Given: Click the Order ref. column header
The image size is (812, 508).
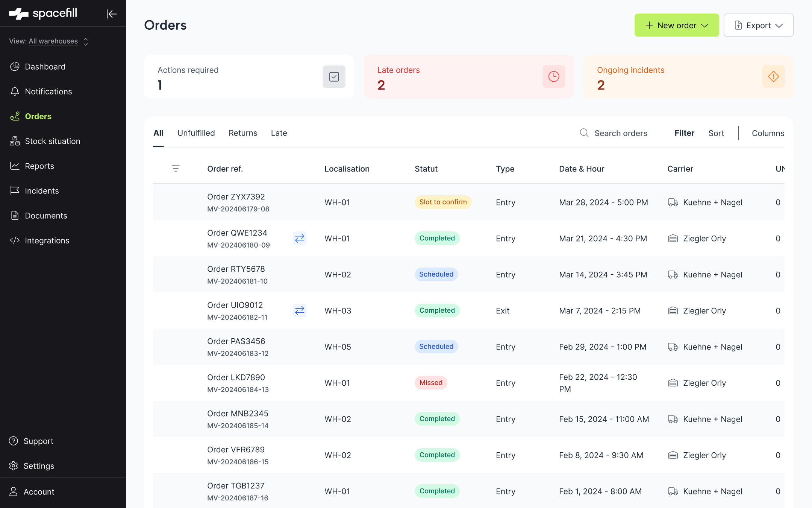Looking at the screenshot, I should pyautogui.click(x=225, y=169).
